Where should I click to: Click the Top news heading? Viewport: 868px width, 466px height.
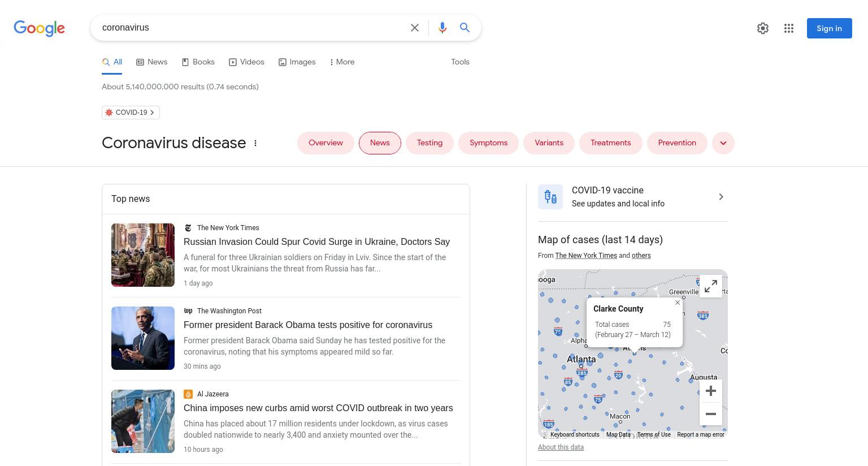[131, 199]
